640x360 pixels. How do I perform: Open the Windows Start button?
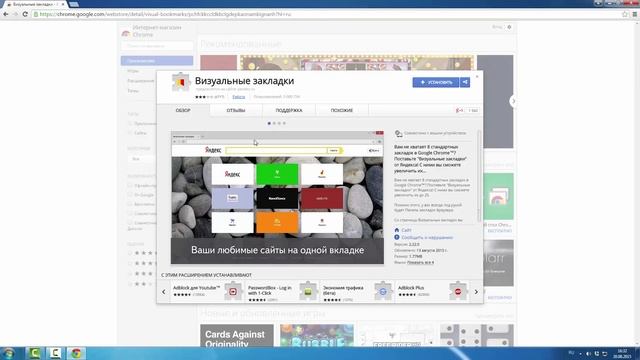[x=8, y=353]
